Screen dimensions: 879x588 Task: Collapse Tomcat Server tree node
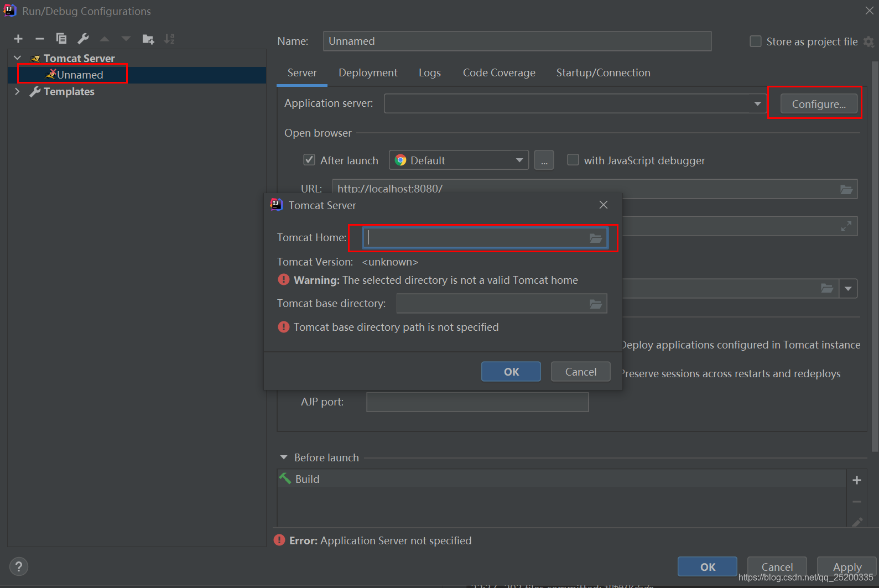click(x=17, y=58)
